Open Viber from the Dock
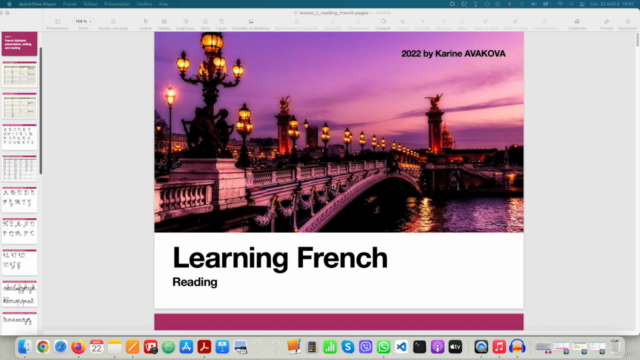 (366, 347)
